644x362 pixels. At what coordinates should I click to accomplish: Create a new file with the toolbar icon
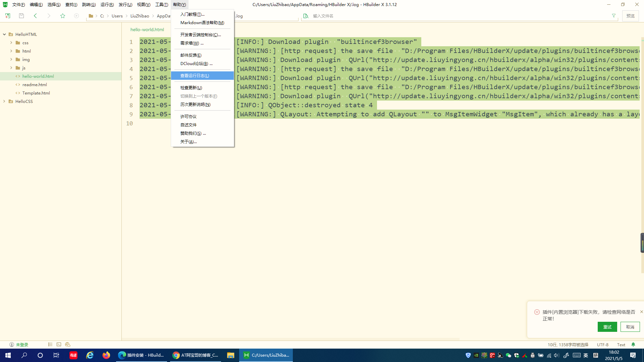(x=7, y=15)
